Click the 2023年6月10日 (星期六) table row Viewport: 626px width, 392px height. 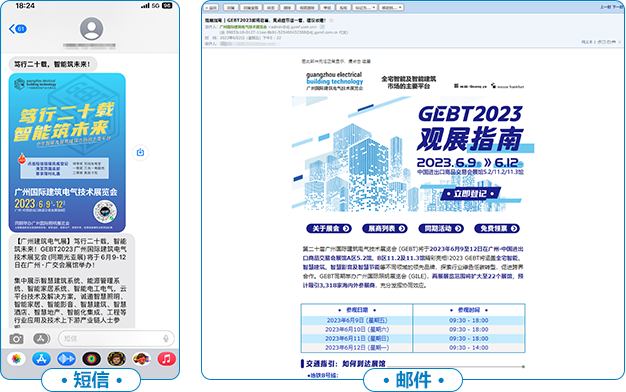(413, 329)
